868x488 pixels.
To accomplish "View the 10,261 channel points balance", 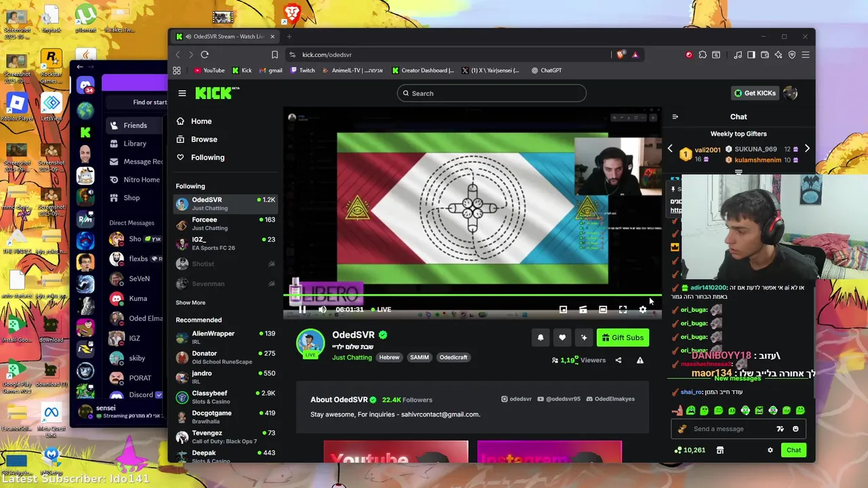I will tap(690, 450).
